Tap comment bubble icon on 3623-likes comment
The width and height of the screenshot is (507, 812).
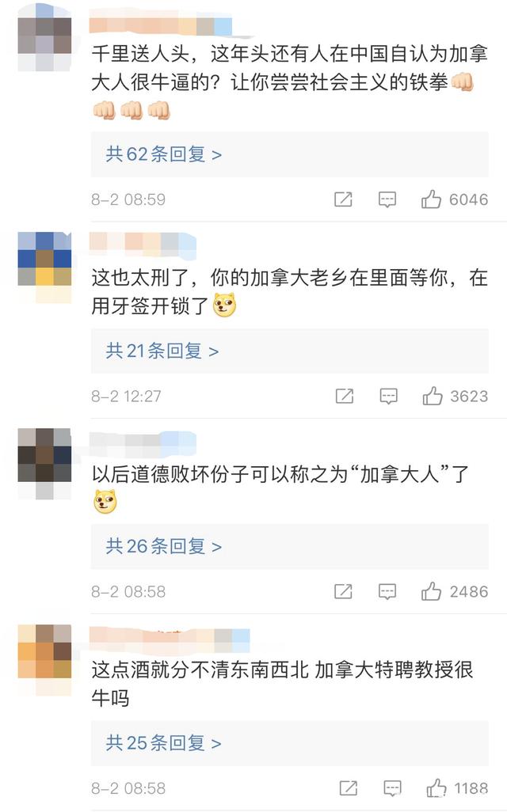[389, 397]
